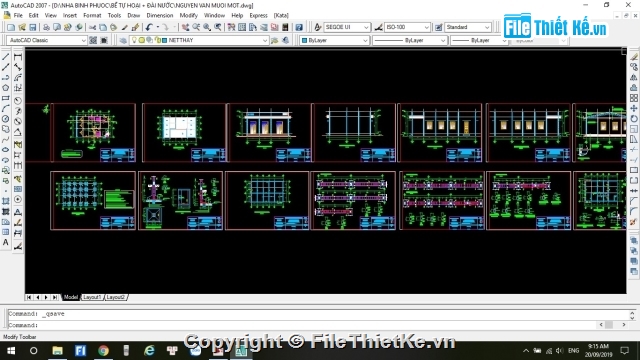
Task: Select the Hatch tool
Action: (6, 201)
